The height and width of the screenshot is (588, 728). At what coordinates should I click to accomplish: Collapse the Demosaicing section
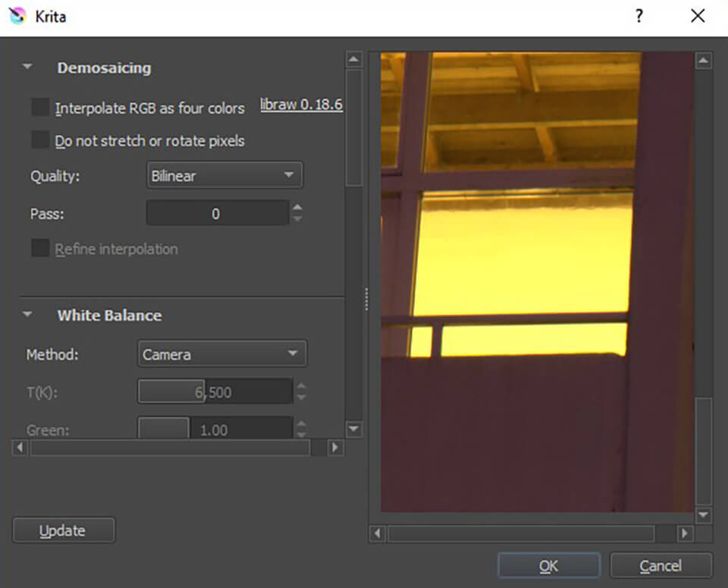tap(27, 67)
